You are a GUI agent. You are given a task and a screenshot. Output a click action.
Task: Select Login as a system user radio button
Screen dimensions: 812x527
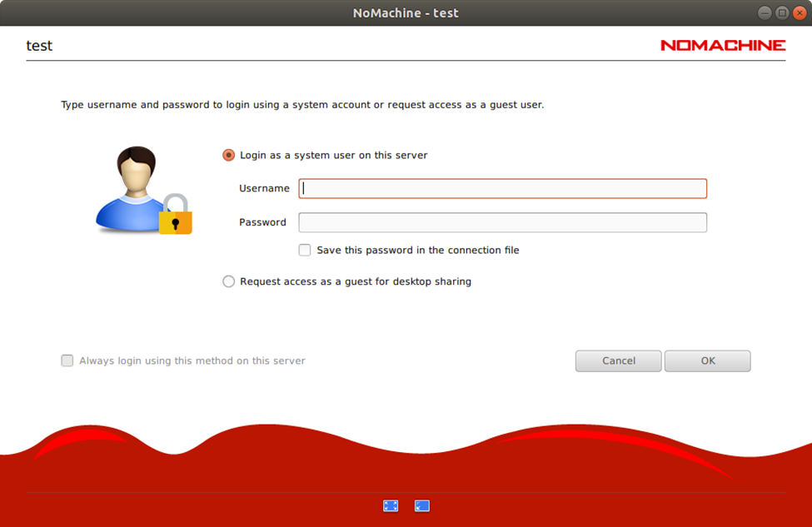(228, 156)
